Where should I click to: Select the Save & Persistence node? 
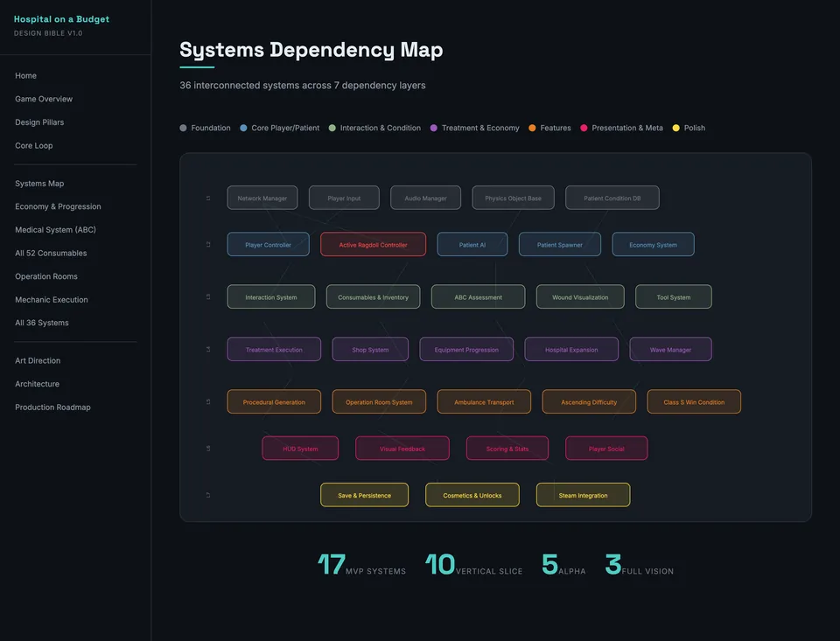(364, 495)
